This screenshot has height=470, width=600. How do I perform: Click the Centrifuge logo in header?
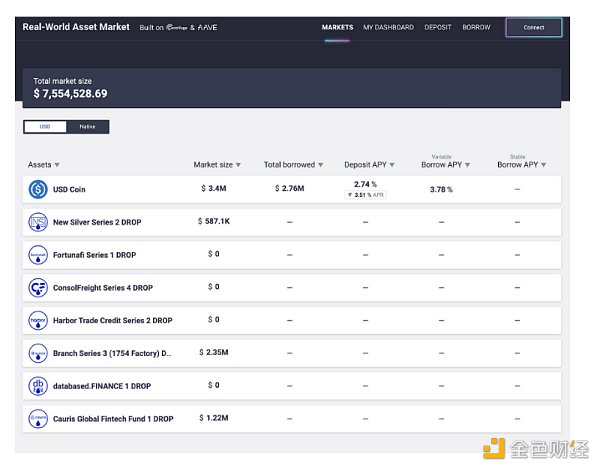pyautogui.click(x=177, y=28)
